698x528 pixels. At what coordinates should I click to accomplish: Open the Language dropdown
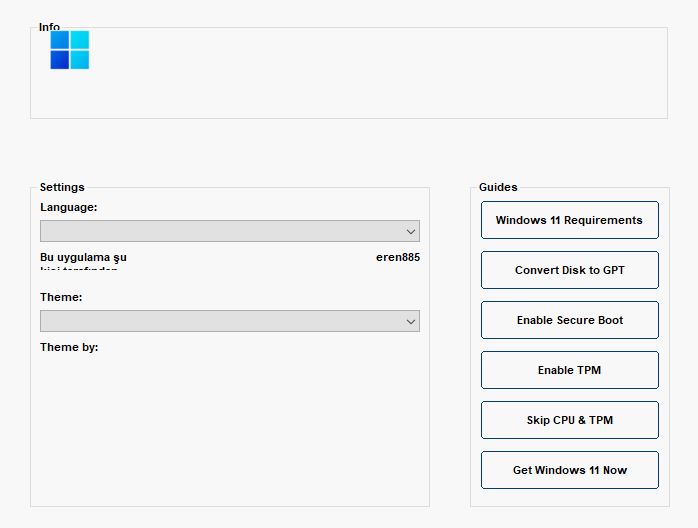pyautogui.click(x=230, y=231)
